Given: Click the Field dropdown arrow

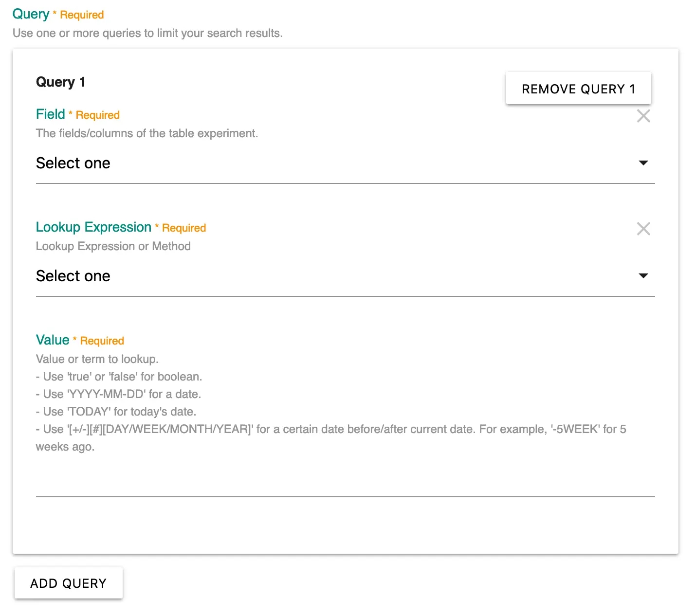Looking at the screenshot, I should (x=643, y=163).
